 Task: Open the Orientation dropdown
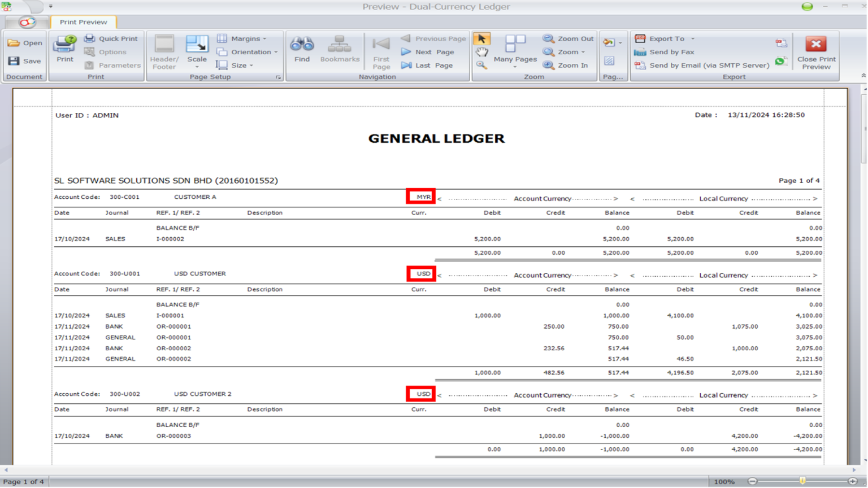click(x=248, y=52)
